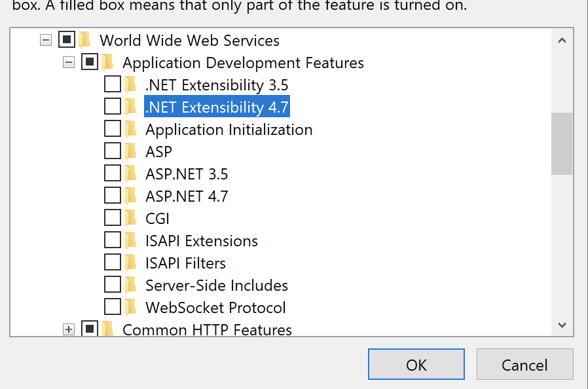Click the World Wide Web Services folder icon
The height and width of the screenshot is (389, 588).
coord(85,41)
